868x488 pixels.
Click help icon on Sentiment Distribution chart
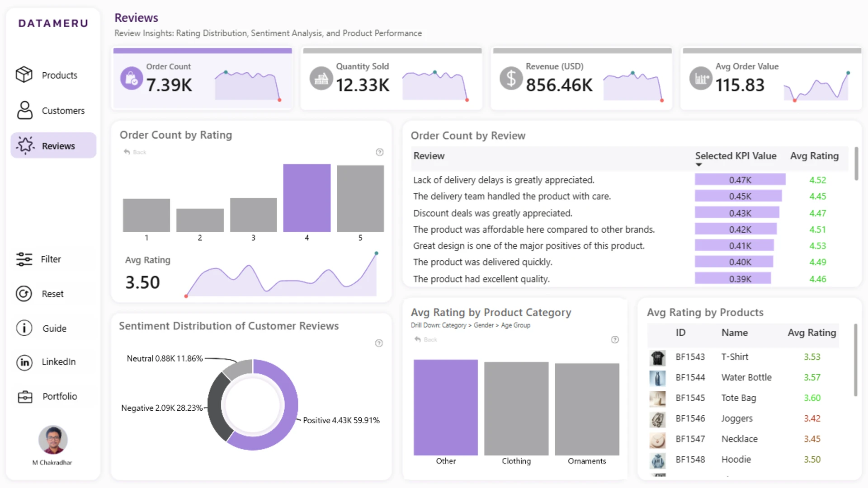pyautogui.click(x=379, y=343)
